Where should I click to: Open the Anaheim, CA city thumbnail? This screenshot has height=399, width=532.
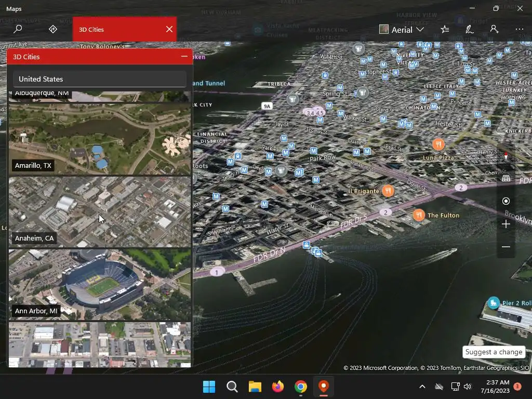100,212
